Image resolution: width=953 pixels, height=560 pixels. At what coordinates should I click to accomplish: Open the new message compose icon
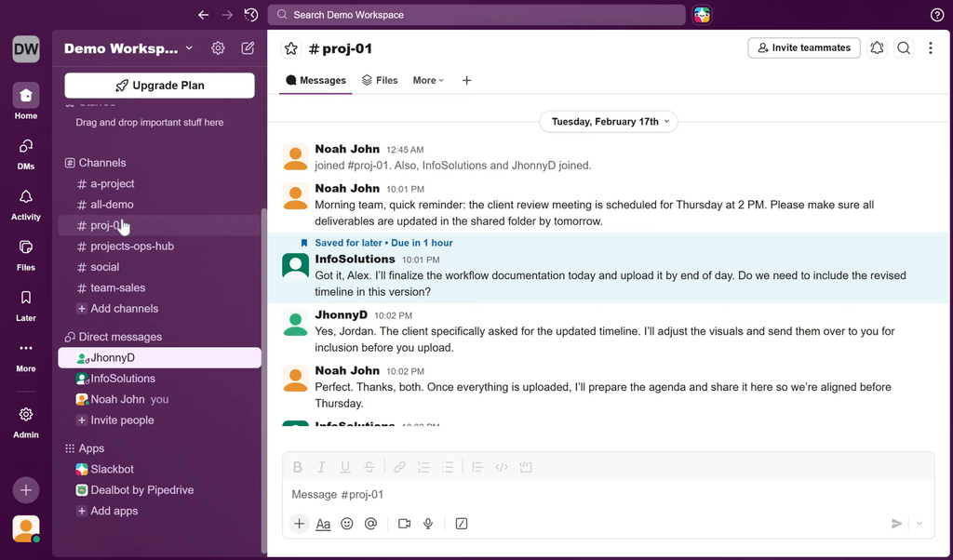pos(248,48)
